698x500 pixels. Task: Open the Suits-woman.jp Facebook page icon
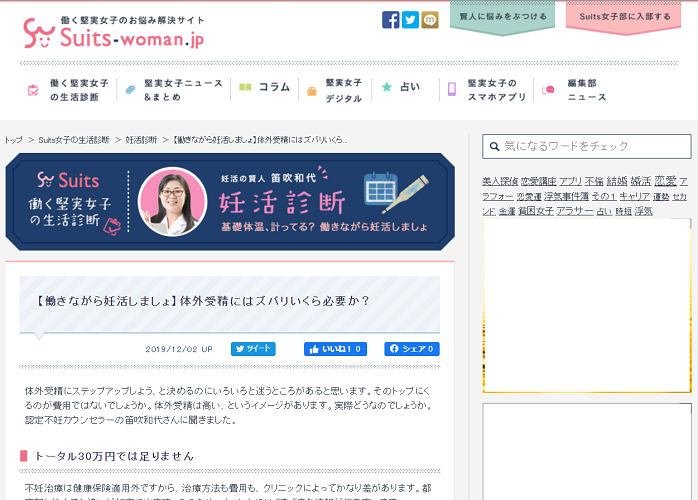390,20
